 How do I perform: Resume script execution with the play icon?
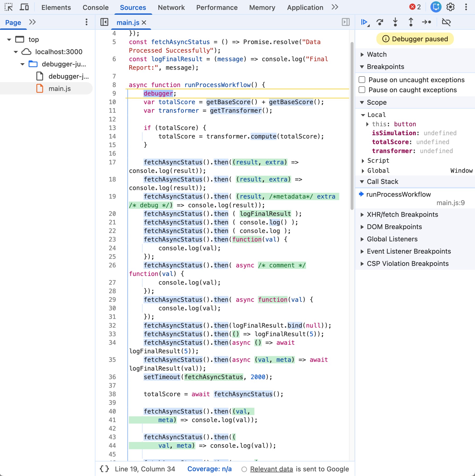pos(364,22)
